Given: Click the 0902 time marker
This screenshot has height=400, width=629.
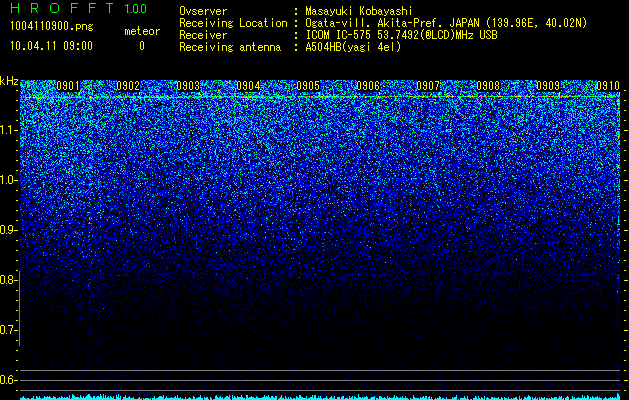Looking at the screenshot, I should click(x=128, y=86).
